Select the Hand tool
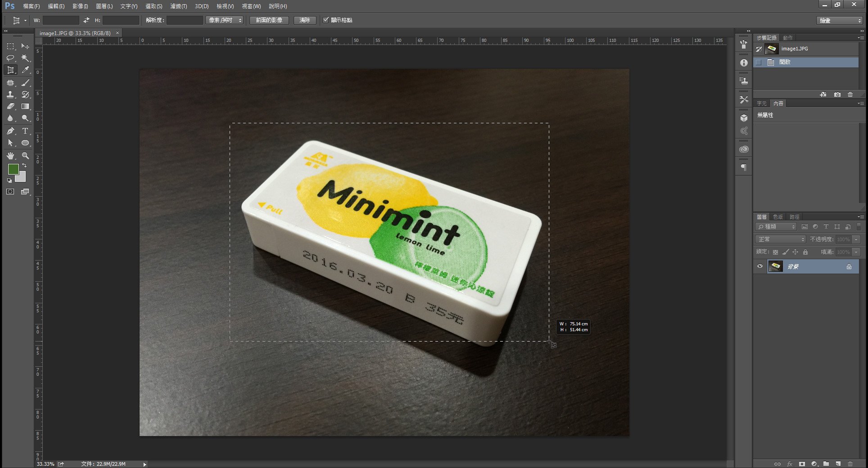868x468 pixels. [10, 156]
